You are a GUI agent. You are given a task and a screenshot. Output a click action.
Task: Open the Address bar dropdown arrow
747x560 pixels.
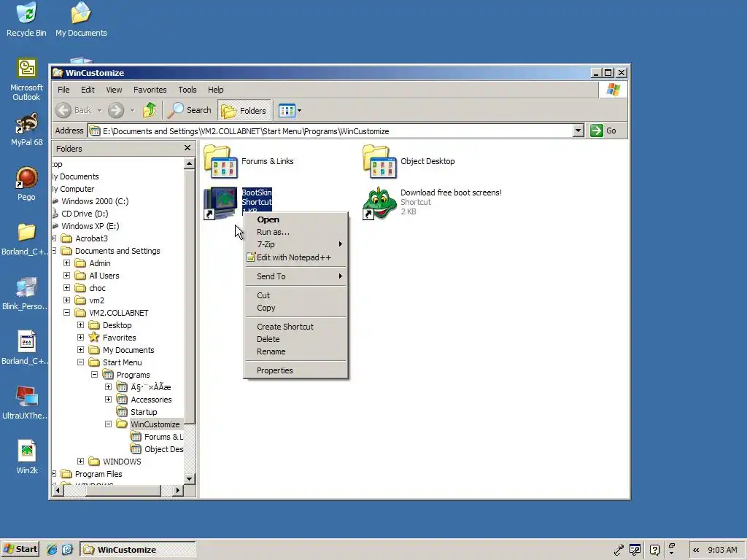(578, 131)
